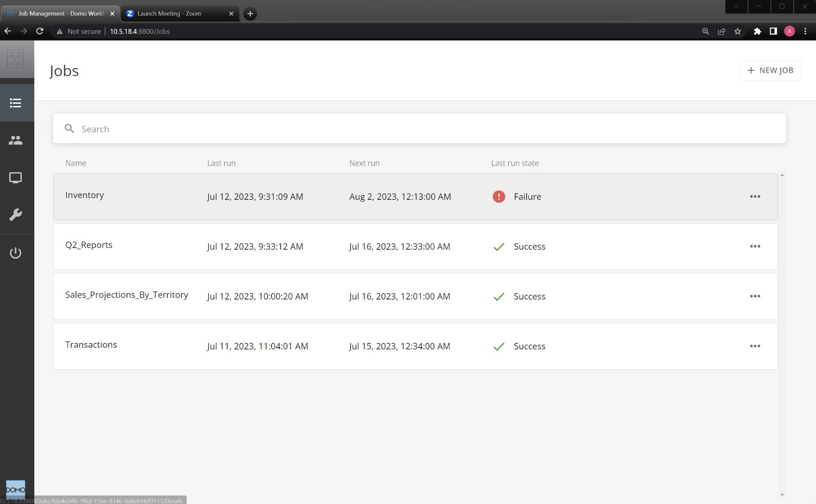The height and width of the screenshot is (504, 816).
Task: Click the search magnifier icon
Action: 69,129
